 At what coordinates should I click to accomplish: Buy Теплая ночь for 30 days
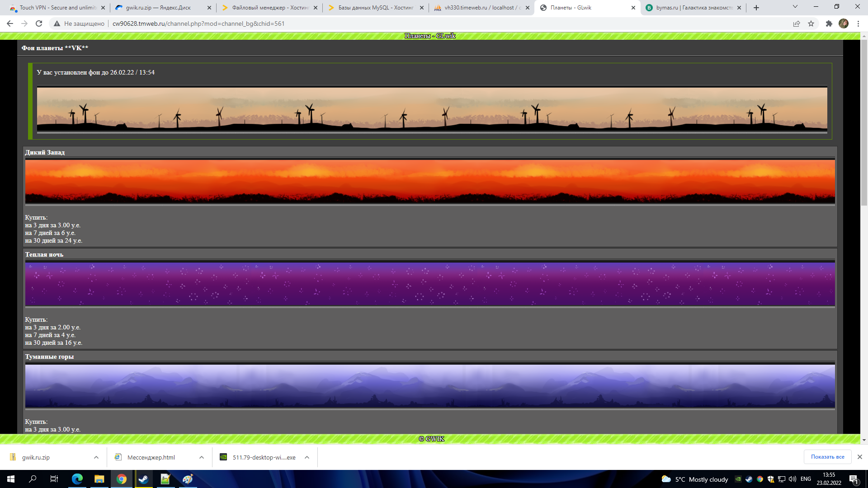click(x=53, y=343)
